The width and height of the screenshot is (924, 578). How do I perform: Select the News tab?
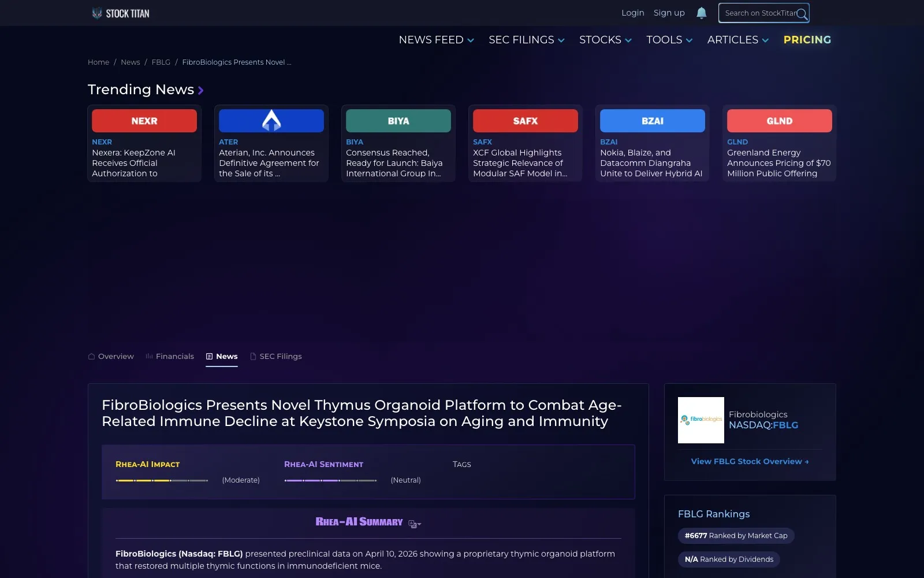[222, 357]
